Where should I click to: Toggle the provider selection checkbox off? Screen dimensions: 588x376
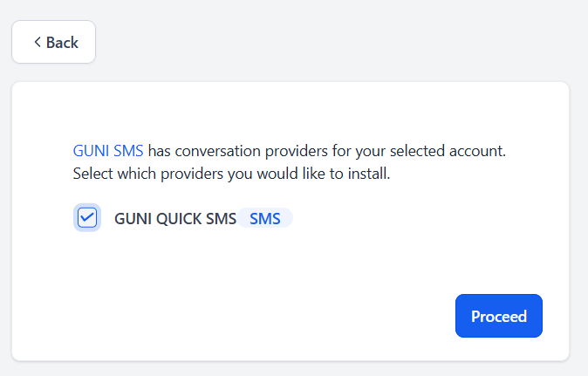click(x=87, y=218)
